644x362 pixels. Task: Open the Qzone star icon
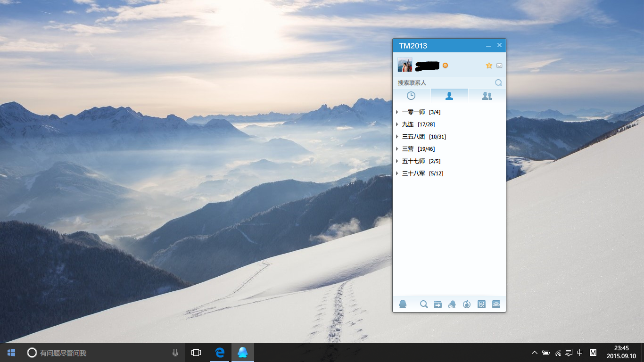tap(489, 66)
